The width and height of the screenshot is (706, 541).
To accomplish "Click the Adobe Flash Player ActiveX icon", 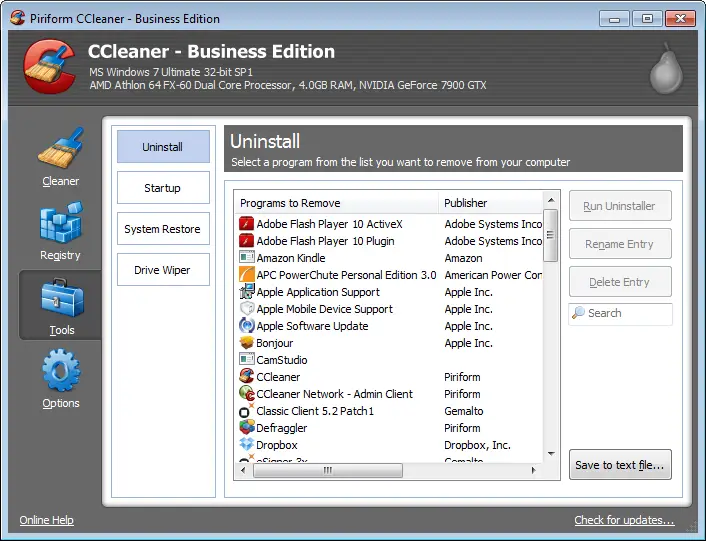I will (246, 224).
